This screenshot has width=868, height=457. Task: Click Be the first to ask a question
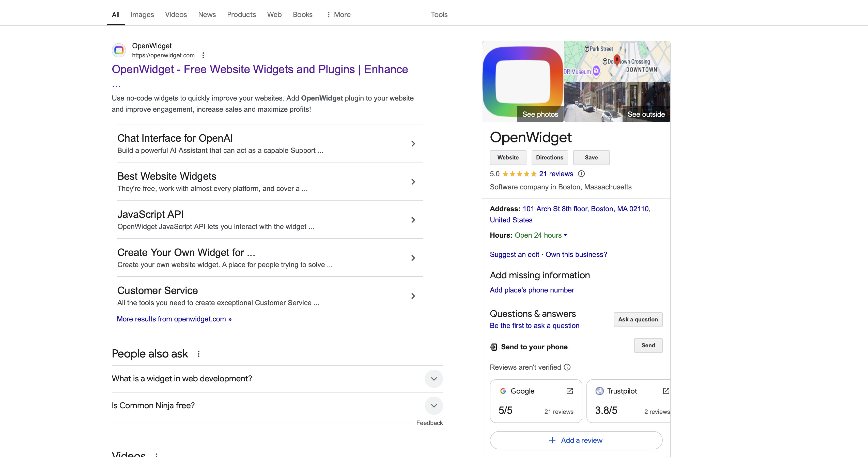[534, 326]
